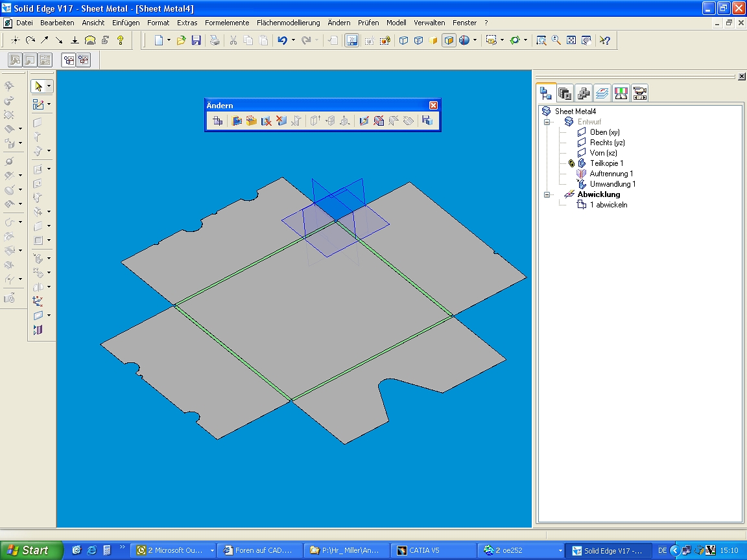747x560 pixels.
Task: Open the Extras menu
Action: tap(187, 23)
